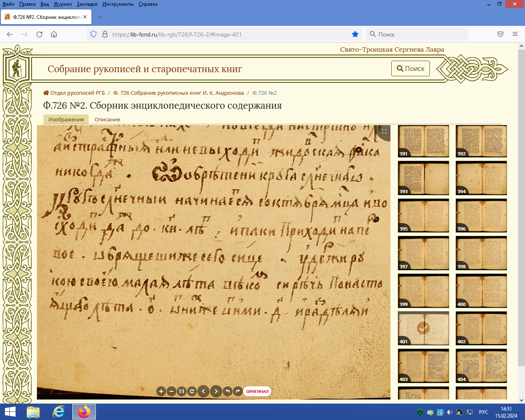Open page thumbnail 403
Screen dimensions: 525x420
423,366
